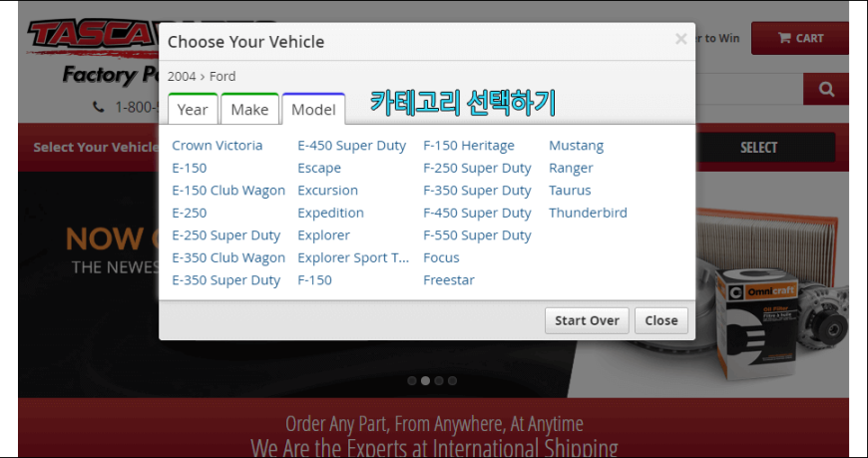Image resolution: width=868 pixels, height=458 pixels.
Task: Select E-250 Super Duty
Action: coord(225,235)
